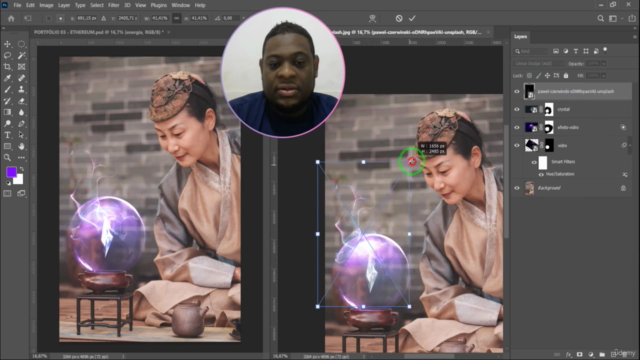This screenshot has width=640, height=360.
Task: Commit the transform with checkmark
Action: pos(412,18)
